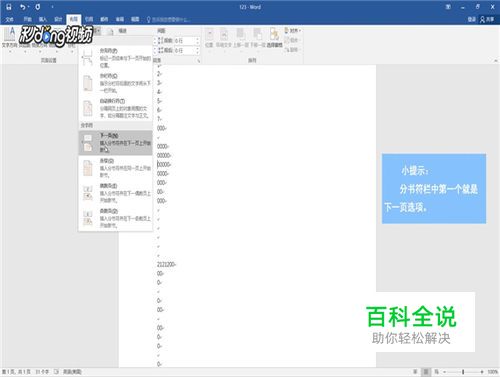This screenshot has width=500, height=377.
Task: Click the Undo arrow icon
Action: click(x=23, y=7)
